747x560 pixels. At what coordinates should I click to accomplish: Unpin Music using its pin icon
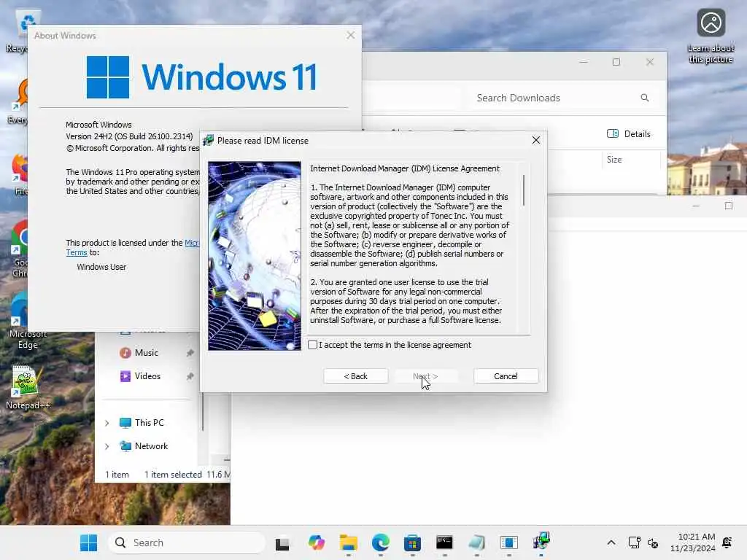click(190, 353)
